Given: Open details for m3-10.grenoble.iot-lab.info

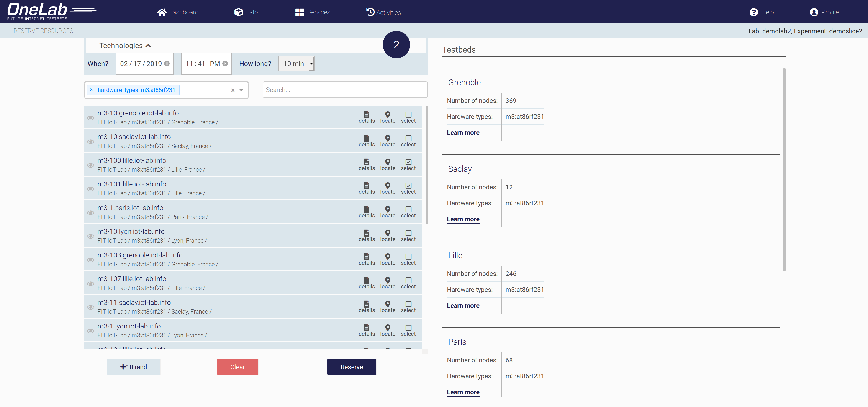Looking at the screenshot, I should (x=366, y=117).
